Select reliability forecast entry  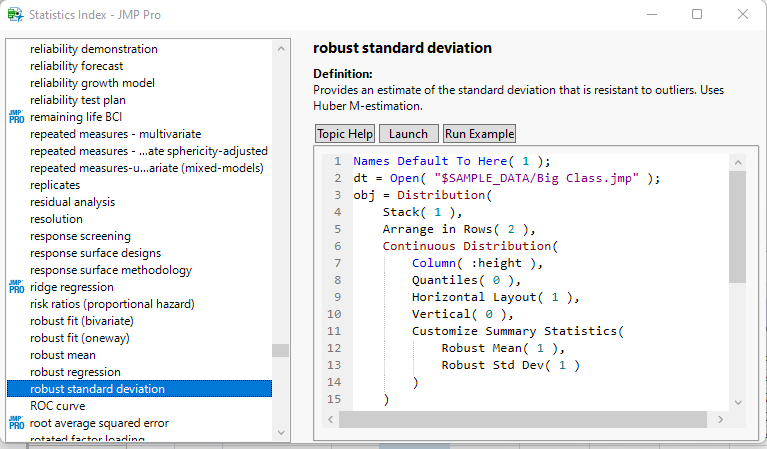point(76,66)
